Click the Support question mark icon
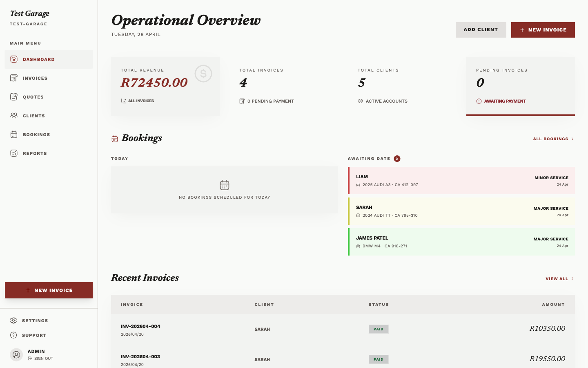The height and width of the screenshot is (368, 588). click(x=13, y=335)
